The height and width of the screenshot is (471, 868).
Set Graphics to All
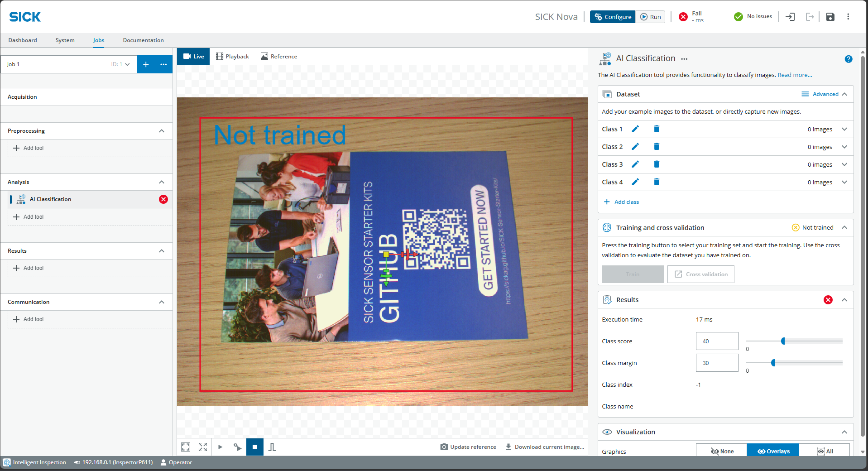click(x=825, y=452)
